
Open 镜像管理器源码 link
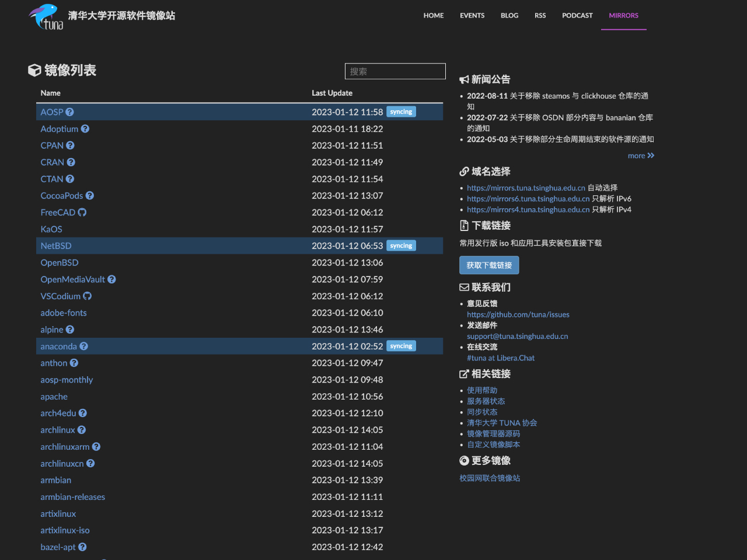coord(494,433)
